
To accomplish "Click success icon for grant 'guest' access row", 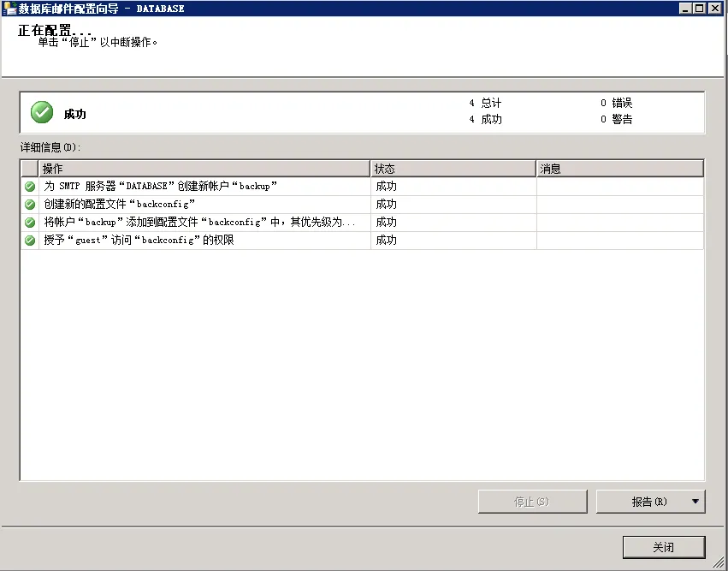I will tap(30, 241).
